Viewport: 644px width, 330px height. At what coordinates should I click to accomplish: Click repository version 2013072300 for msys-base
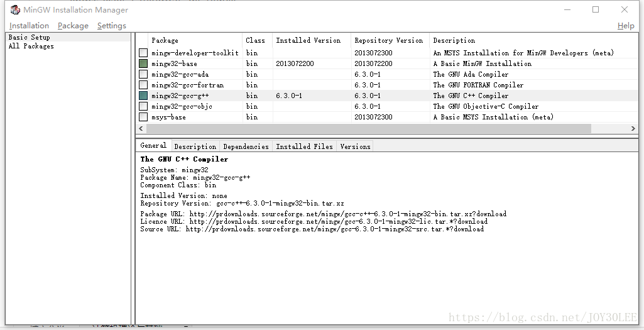pos(373,117)
